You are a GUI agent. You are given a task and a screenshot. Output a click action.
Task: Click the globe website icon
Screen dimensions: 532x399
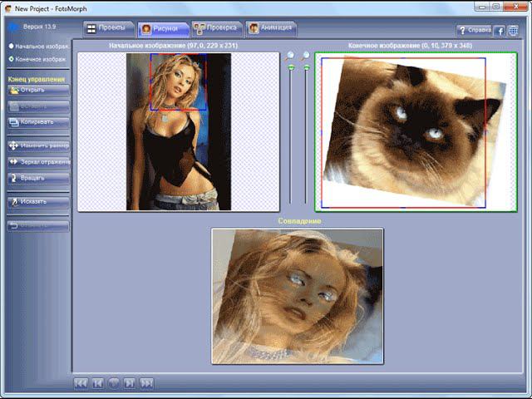pyautogui.click(x=513, y=31)
